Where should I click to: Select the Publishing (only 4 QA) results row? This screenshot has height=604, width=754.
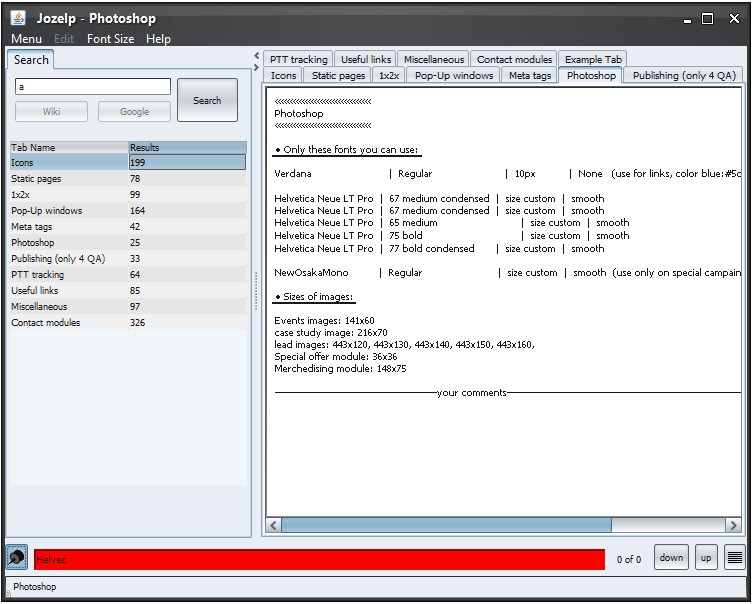click(x=128, y=258)
